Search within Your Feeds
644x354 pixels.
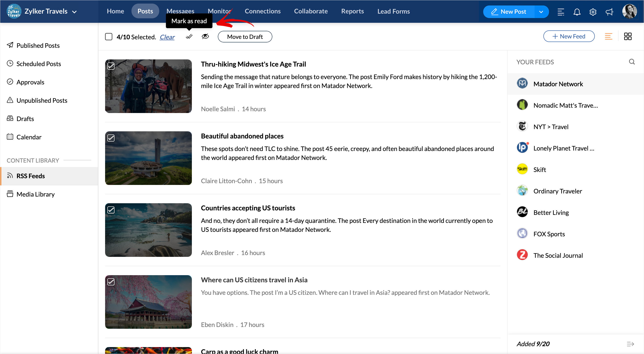click(x=631, y=62)
